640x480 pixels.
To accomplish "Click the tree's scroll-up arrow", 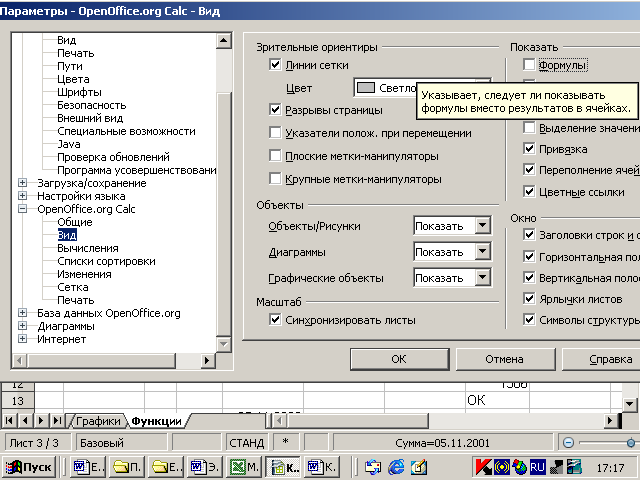I will point(223,40).
